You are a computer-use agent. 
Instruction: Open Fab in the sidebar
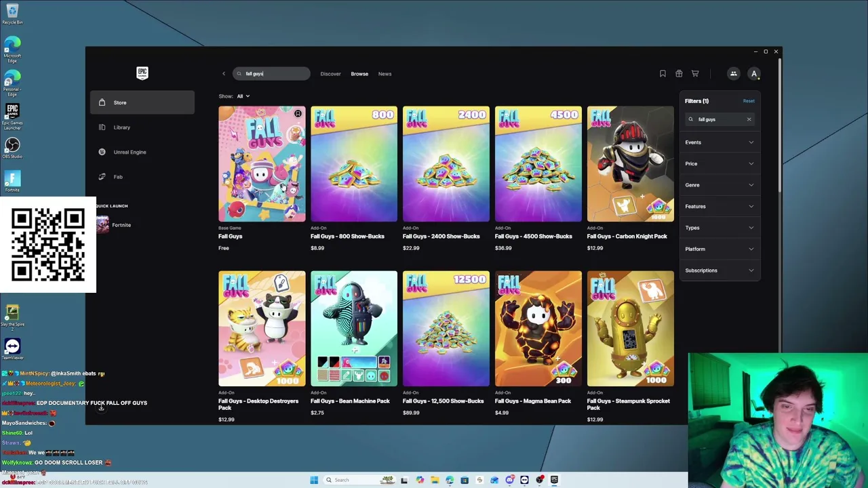(142, 177)
